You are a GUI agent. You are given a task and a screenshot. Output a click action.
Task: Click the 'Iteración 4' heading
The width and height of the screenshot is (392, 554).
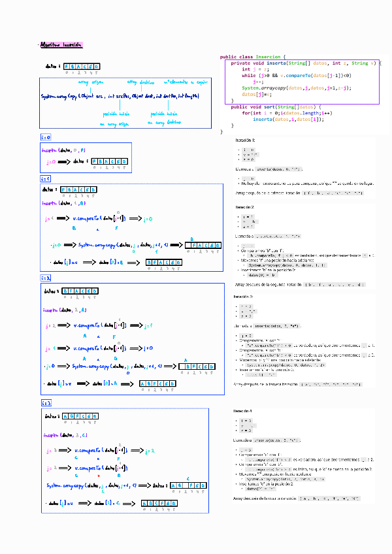[x=242, y=412]
